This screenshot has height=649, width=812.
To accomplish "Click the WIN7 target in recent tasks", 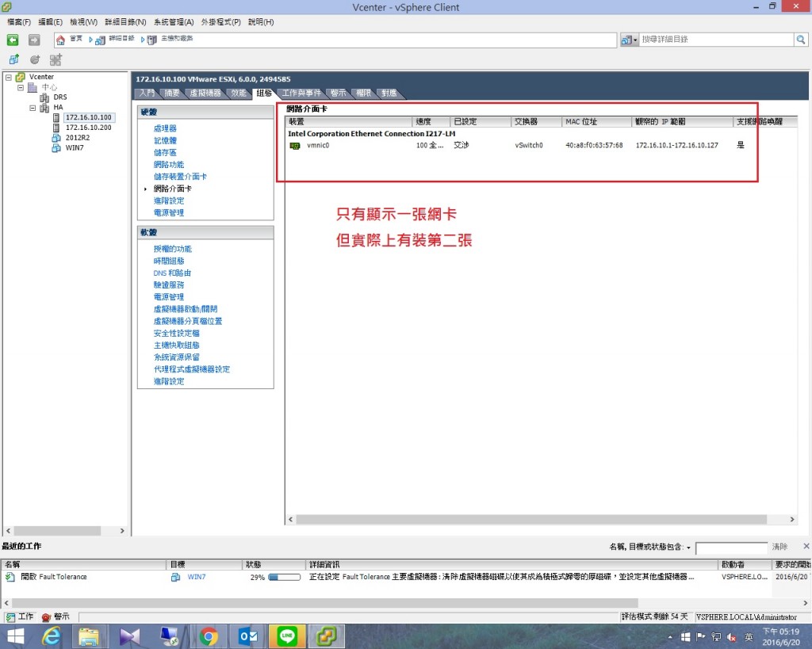I will pos(197,577).
